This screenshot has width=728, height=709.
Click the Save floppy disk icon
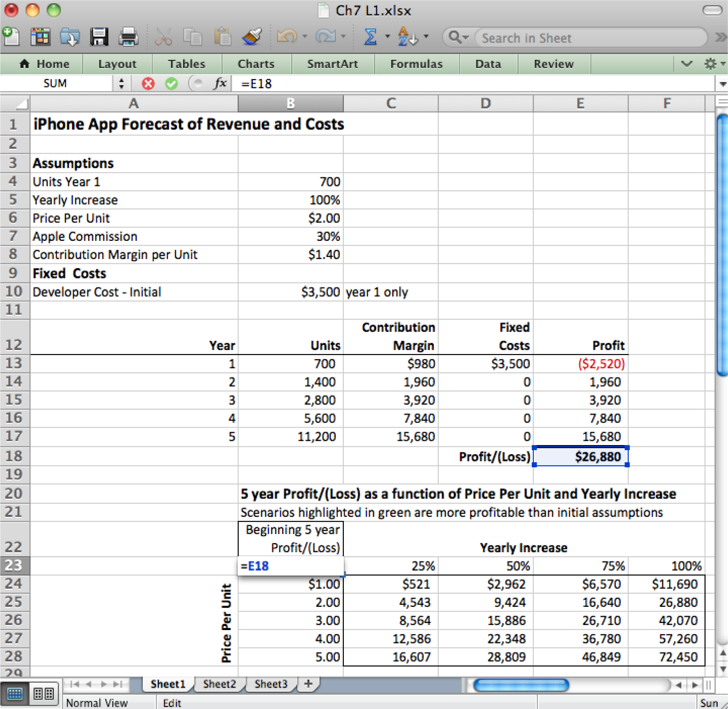tap(99, 37)
